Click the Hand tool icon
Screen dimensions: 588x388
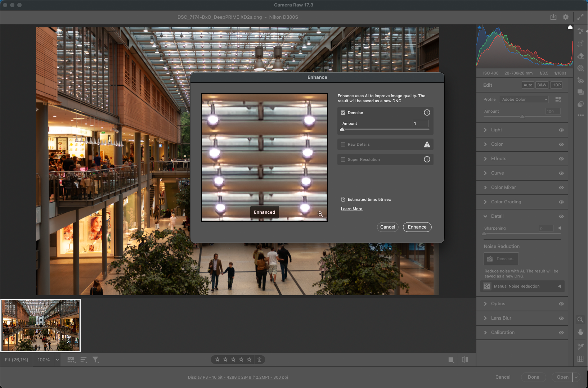point(580,332)
